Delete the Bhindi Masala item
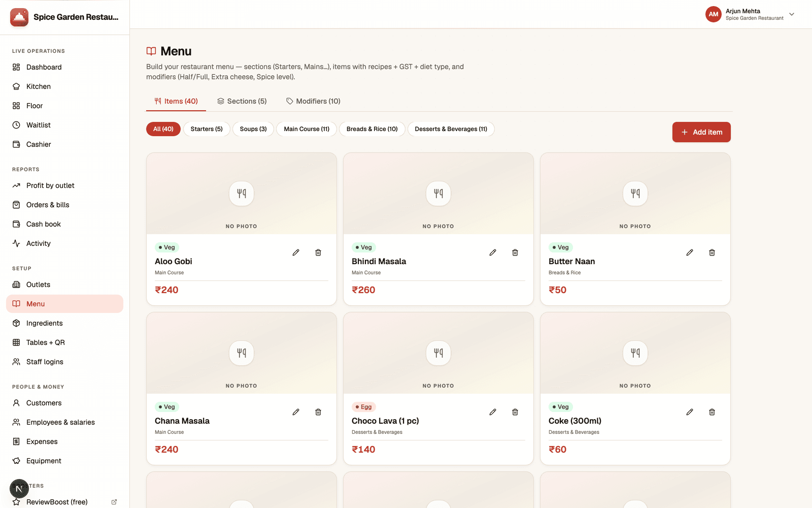812x508 pixels. pyautogui.click(x=515, y=252)
